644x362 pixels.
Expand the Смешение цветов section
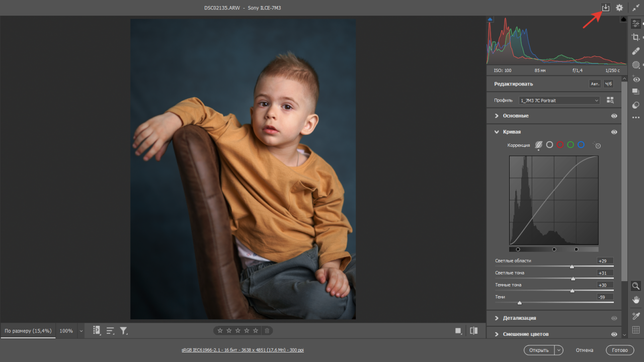coord(497,334)
